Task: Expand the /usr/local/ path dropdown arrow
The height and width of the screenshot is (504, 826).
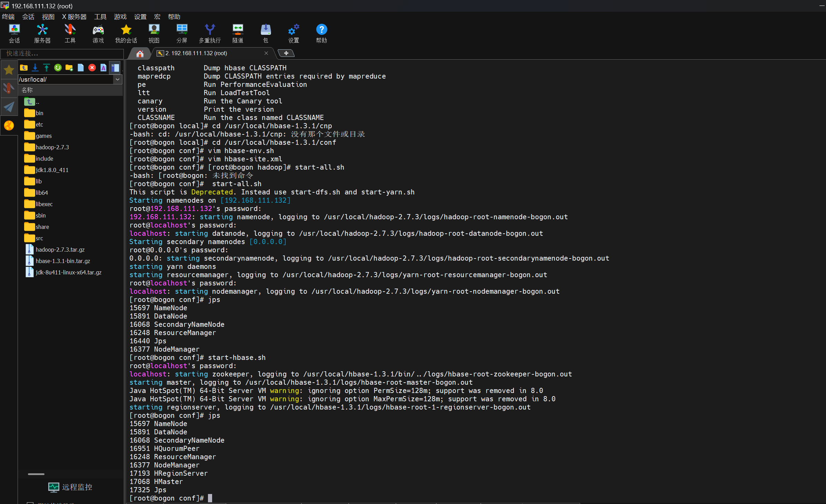Action: (118, 79)
